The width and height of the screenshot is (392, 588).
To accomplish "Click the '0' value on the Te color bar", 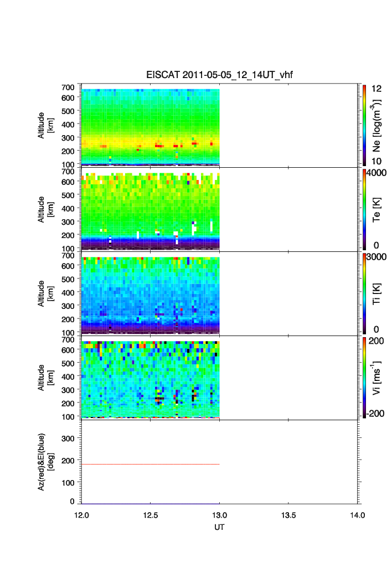I will (376, 245).
